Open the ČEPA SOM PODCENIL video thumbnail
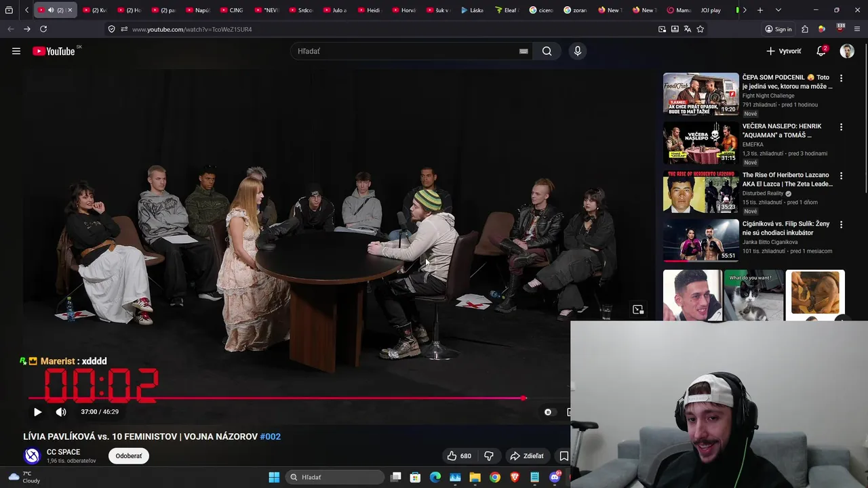 click(x=701, y=94)
